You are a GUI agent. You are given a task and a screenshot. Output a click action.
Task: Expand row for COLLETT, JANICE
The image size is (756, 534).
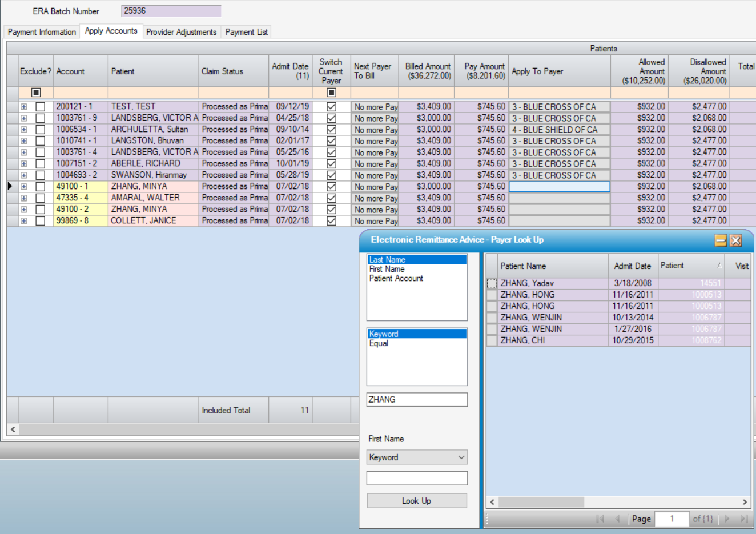click(24, 221)
